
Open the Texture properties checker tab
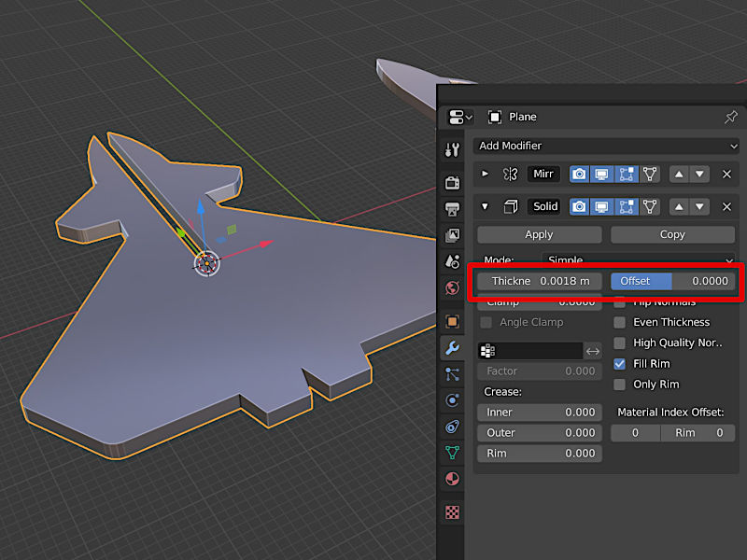(x=452, y=512)
